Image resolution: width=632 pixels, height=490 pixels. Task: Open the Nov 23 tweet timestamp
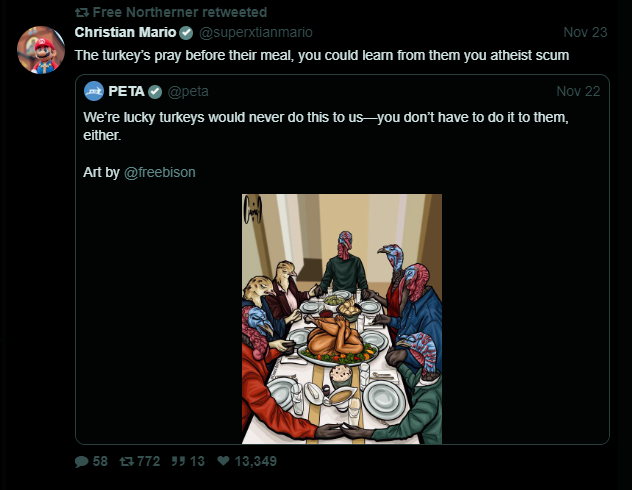(x=585, y=32)
